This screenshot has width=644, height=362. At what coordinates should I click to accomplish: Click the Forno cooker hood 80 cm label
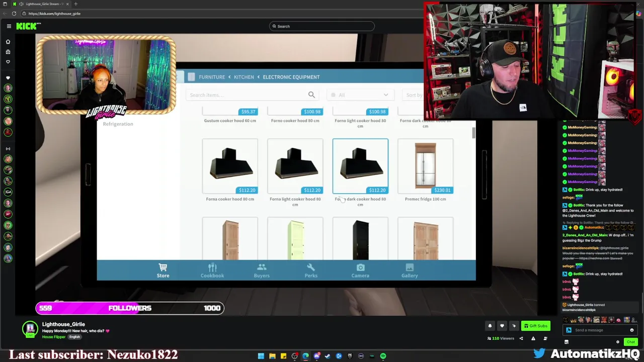coord(295,121)
